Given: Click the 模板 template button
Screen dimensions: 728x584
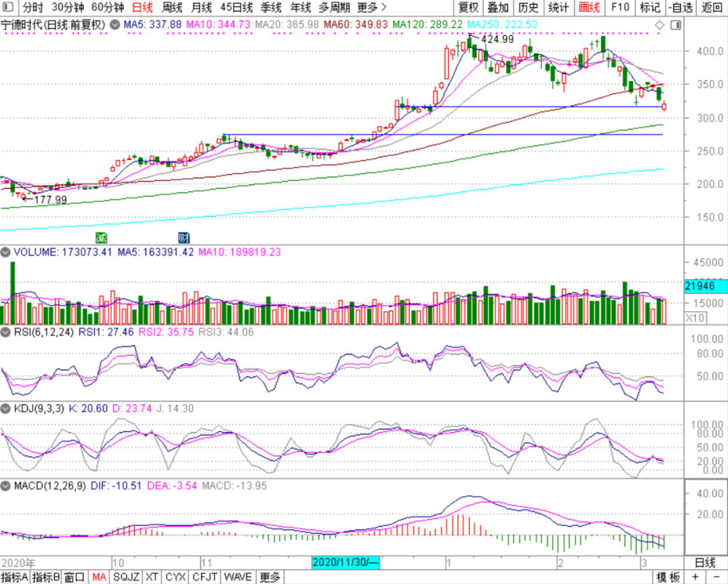Looking at the screenshot, I should coord(667,577).
